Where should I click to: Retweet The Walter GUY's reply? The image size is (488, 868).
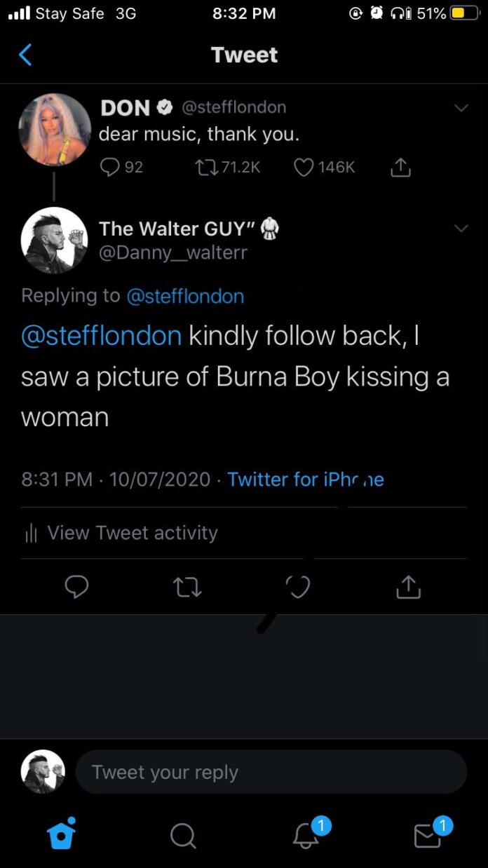click(188, 588)
